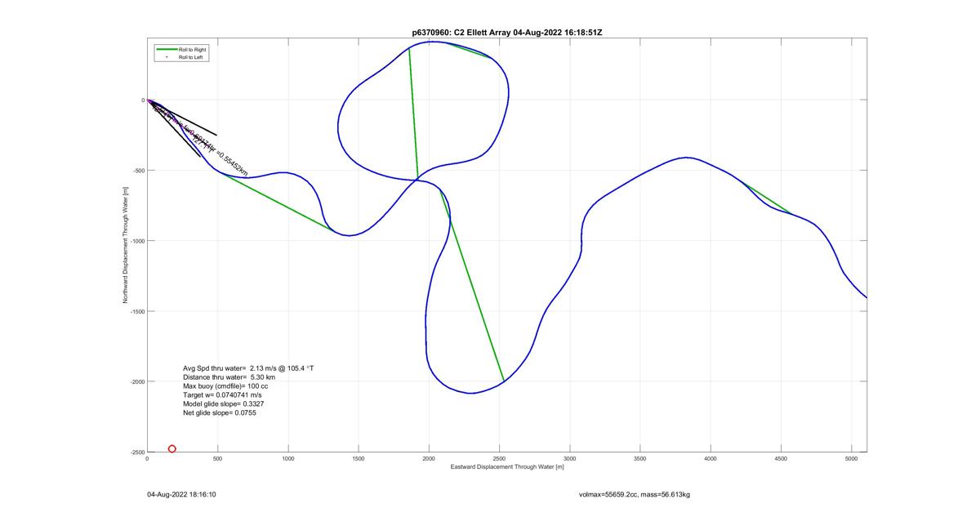980x508 pixels.
Task: Click the 'Northward Displacement Through Water [m]' axis label
Action: (127, 245)
